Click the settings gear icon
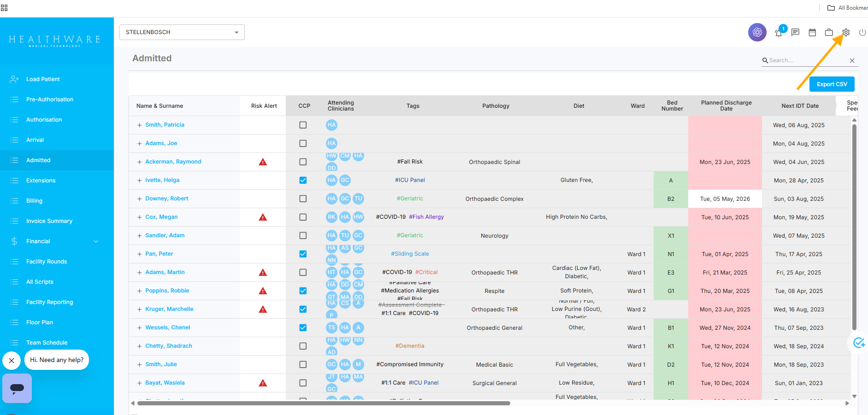The image size is (868, 415). coord(846,32)
